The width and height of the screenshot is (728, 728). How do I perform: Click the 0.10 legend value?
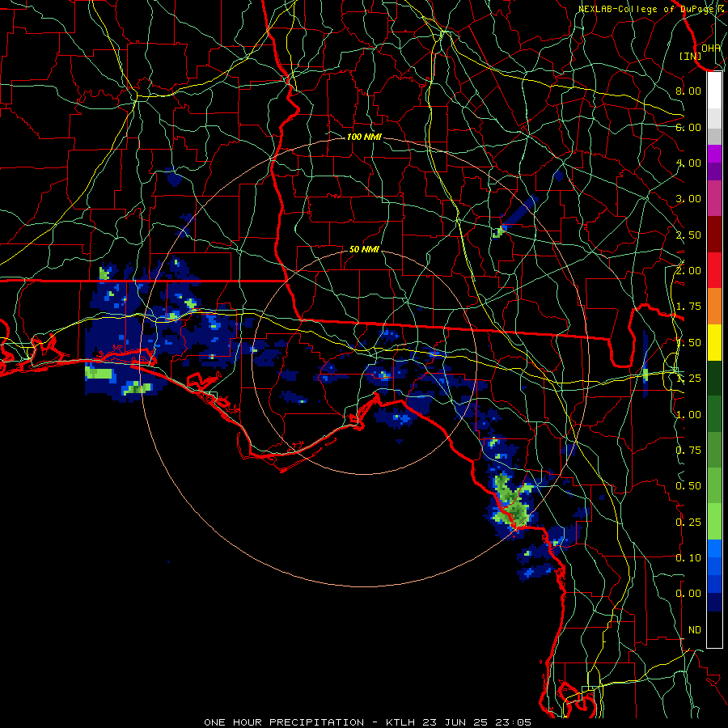point(688,558)
